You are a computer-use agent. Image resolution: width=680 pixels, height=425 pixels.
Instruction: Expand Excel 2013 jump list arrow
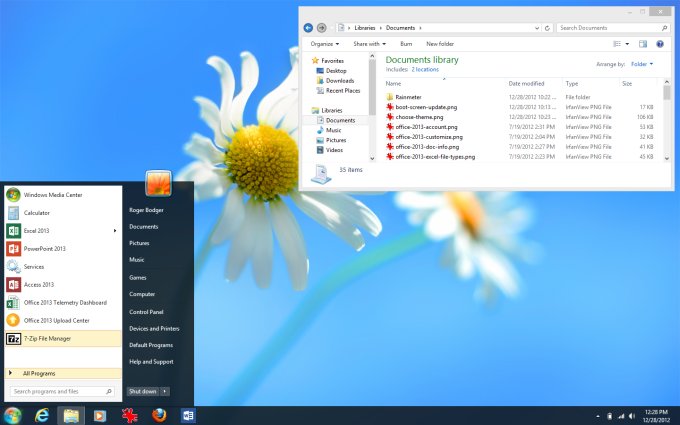[x=115, y=231]
